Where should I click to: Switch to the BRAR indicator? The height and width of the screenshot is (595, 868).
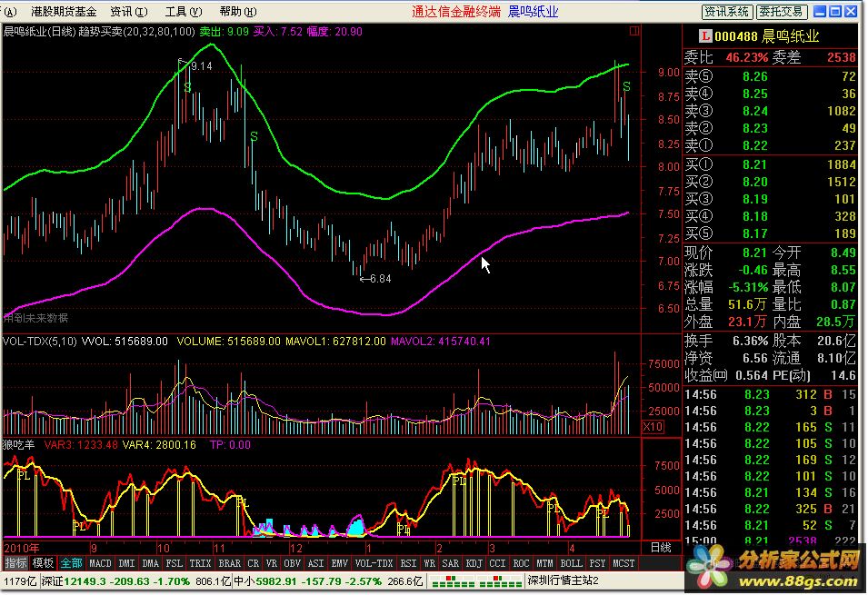tap(229, 563)
